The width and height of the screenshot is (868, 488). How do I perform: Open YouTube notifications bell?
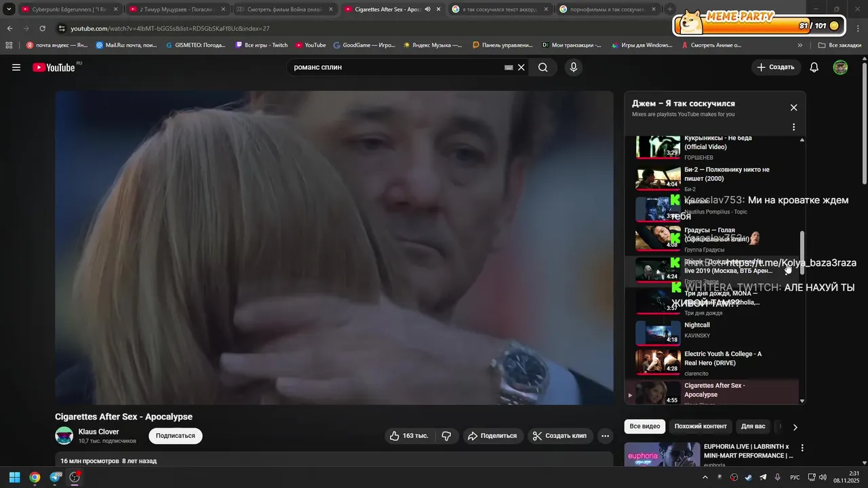coord(814,67)
